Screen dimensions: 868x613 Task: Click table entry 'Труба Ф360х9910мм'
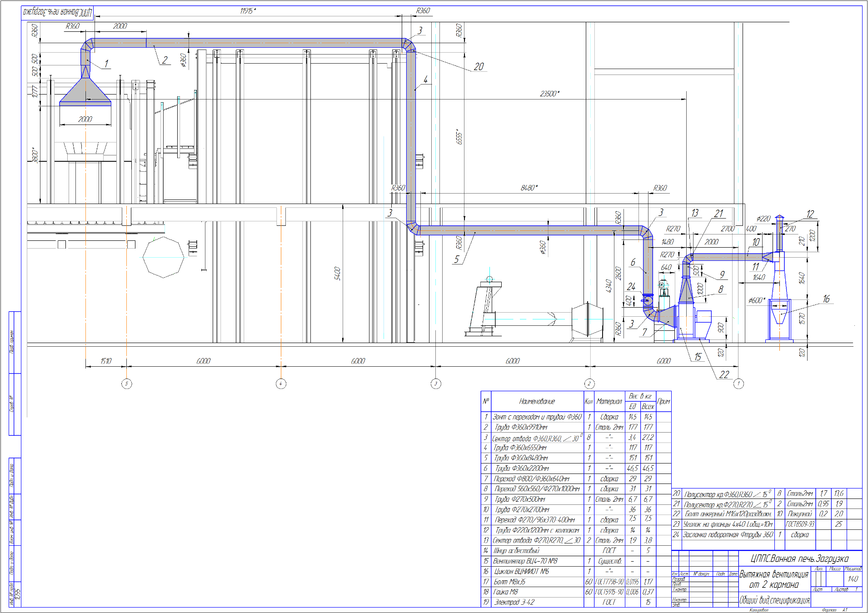click(521, 427)
